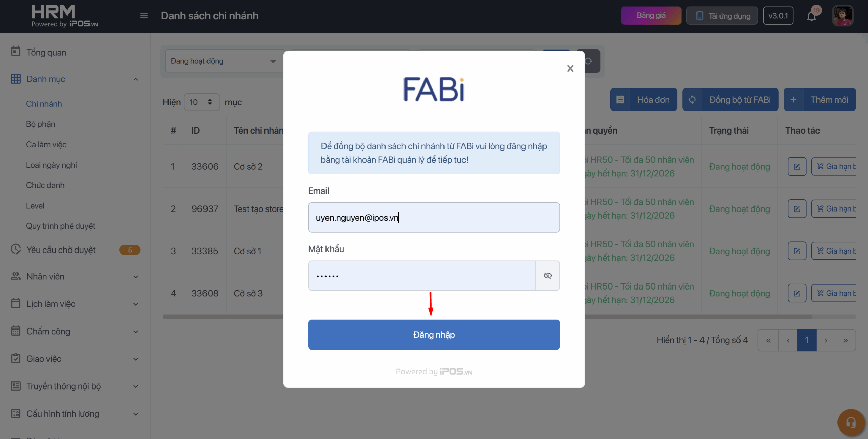Go to the next page arrow
868x439 pixels.
click(826, 340)
